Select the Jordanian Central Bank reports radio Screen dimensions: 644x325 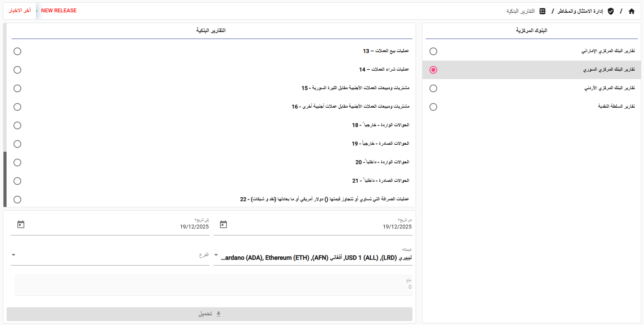(x=433, y=88)
